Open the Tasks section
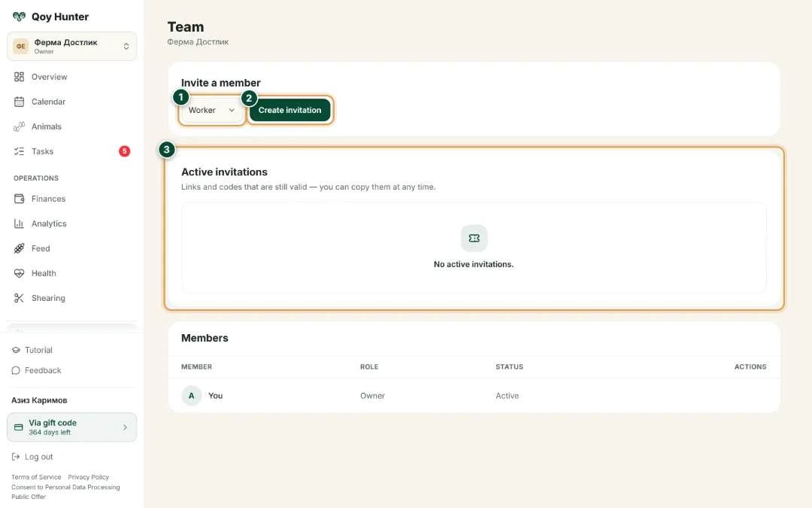 pos(72,151)
